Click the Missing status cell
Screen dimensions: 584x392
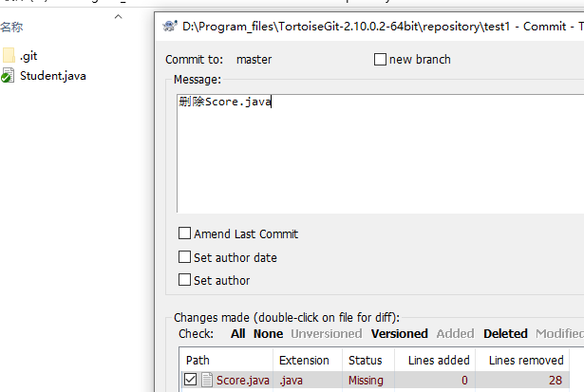click(366, 380)
